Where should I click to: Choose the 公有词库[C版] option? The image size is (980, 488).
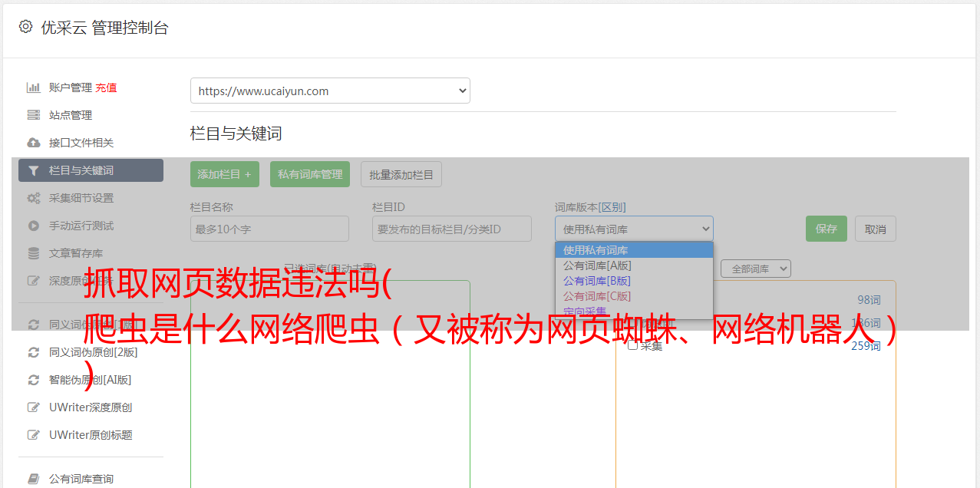634,295
